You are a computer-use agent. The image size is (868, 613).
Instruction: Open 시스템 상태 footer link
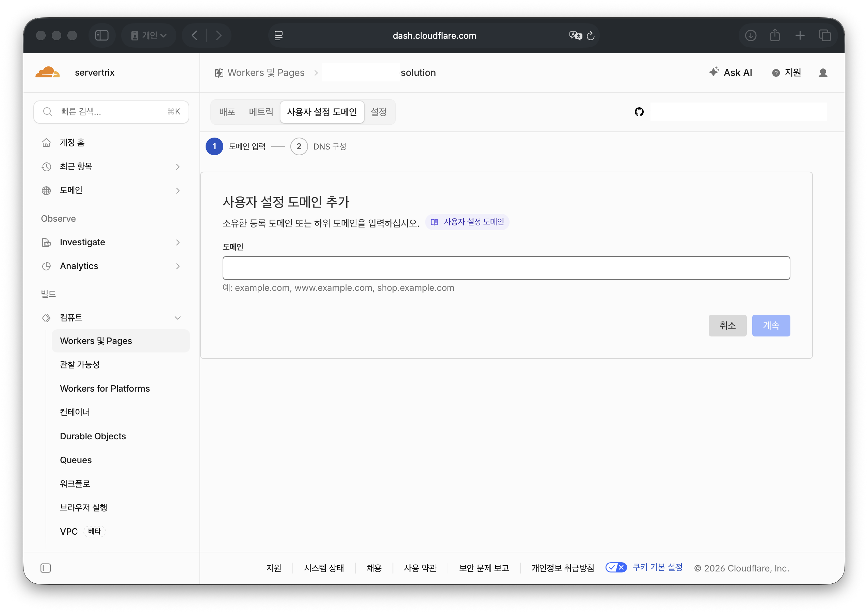tap(324, 568)
